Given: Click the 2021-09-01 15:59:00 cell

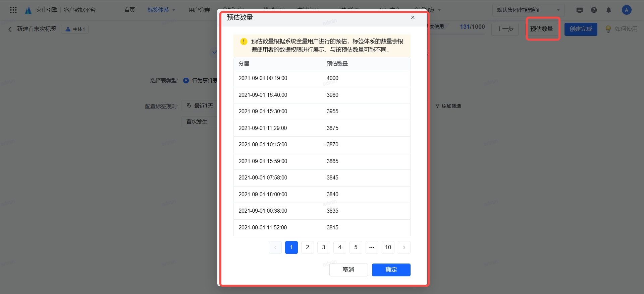Looking at the screenshot, I should tap(263, 161).
